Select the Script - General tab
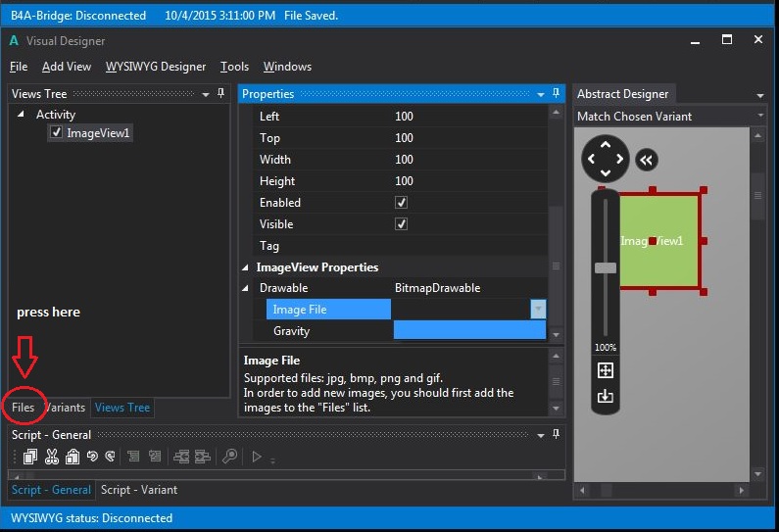Image resolution: width=779 pixels, height=532 pixels. click(51, 490)
